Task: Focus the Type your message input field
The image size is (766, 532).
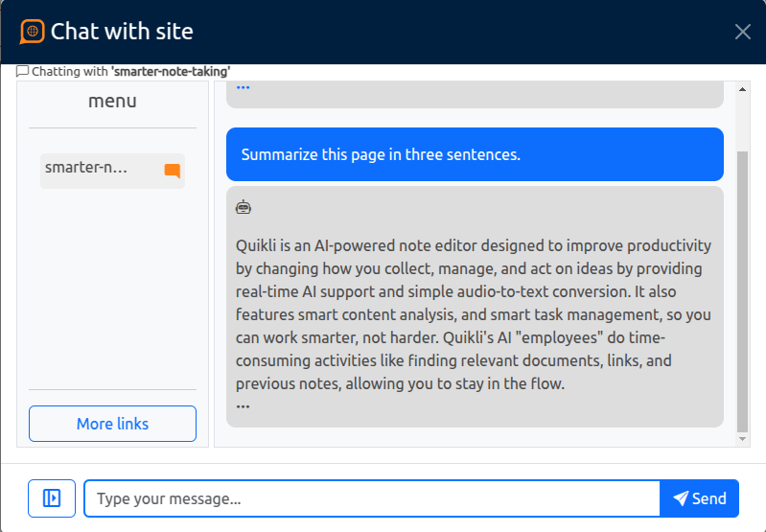Action: 372,498
